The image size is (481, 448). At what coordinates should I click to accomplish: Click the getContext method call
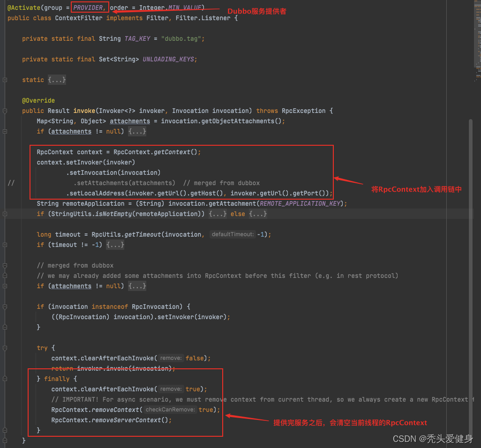pyautogui.click(x=172, y=152)
